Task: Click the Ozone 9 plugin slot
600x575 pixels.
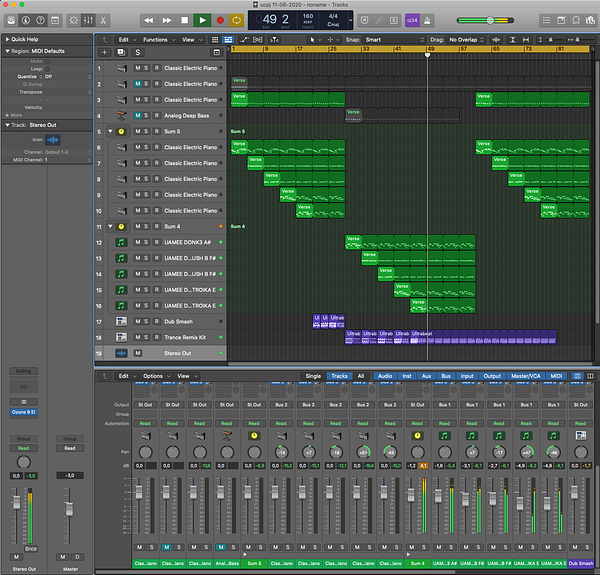Action: 25,412
